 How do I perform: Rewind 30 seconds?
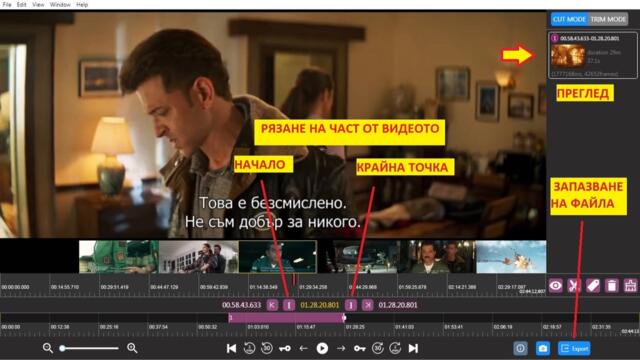coord(267,348)
